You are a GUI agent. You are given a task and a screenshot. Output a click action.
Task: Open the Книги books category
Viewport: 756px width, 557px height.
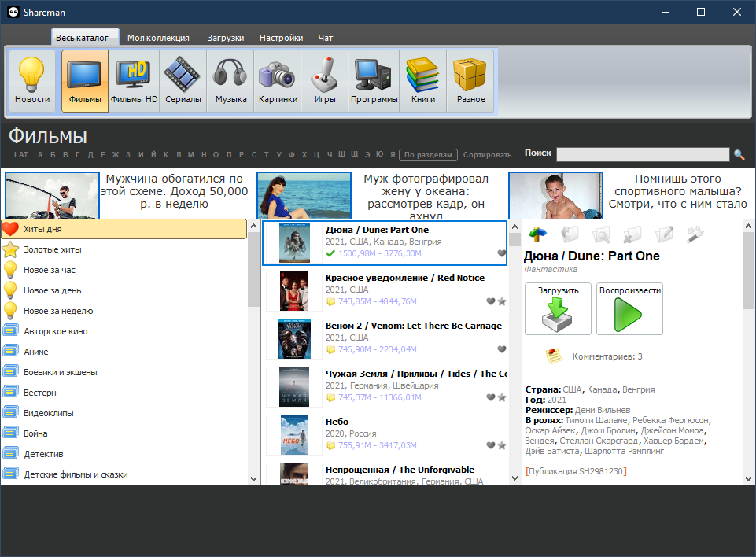tap(422, 80)
